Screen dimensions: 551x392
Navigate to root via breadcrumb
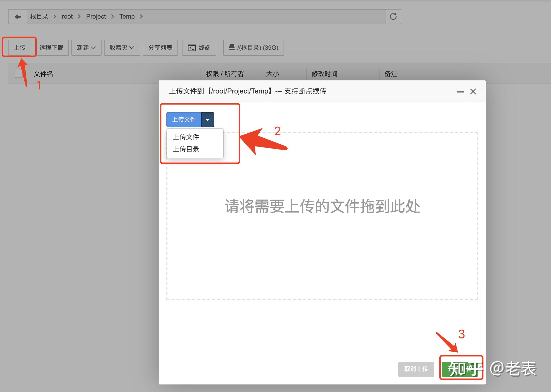pyautogui.click(x=67, y=16)
